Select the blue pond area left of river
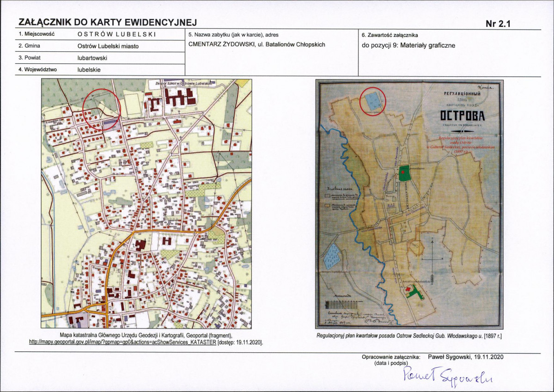This screenshot has height=392, width=554. 332,256
